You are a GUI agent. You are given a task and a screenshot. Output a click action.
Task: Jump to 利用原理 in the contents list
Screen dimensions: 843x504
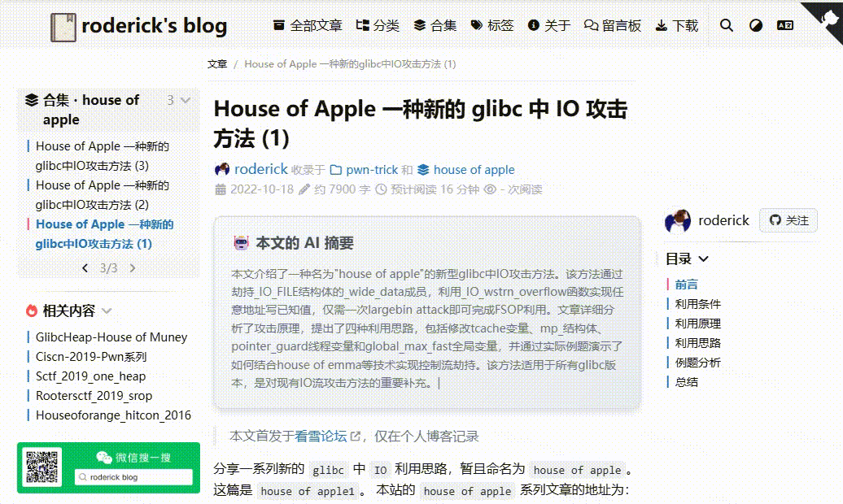click(x=697, y=324)
